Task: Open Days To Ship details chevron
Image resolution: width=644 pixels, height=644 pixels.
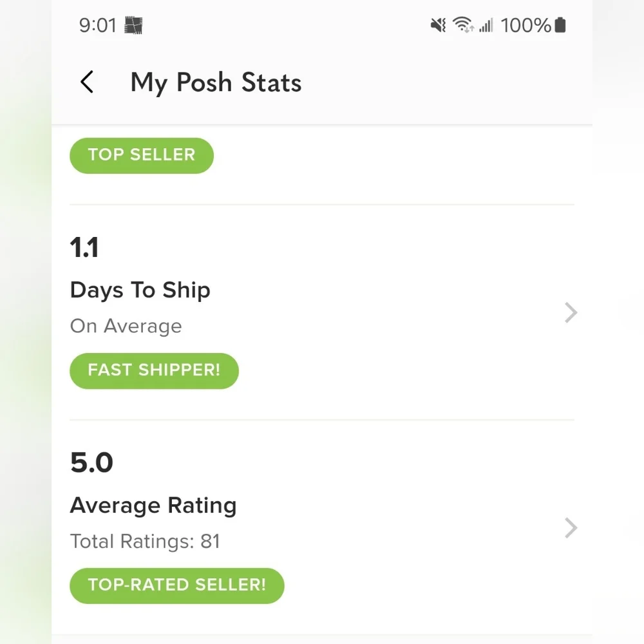Action: tap(571, 312)
